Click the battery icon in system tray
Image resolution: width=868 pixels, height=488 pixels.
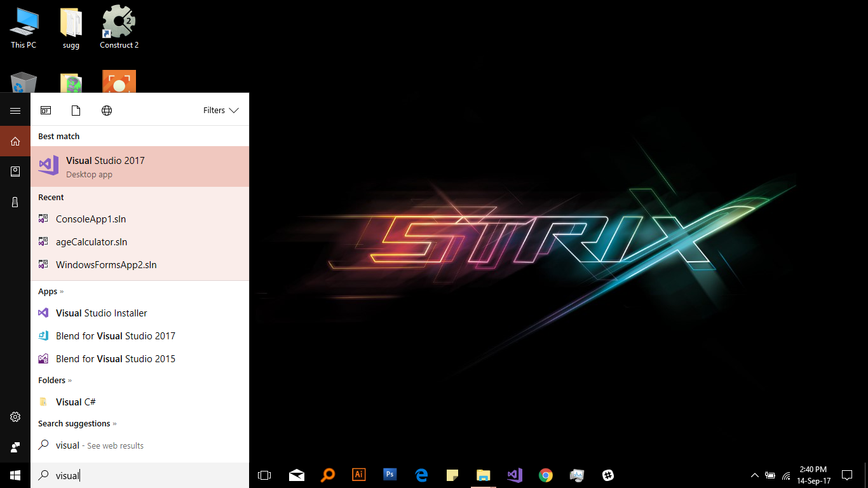click(x=770, y=475)
